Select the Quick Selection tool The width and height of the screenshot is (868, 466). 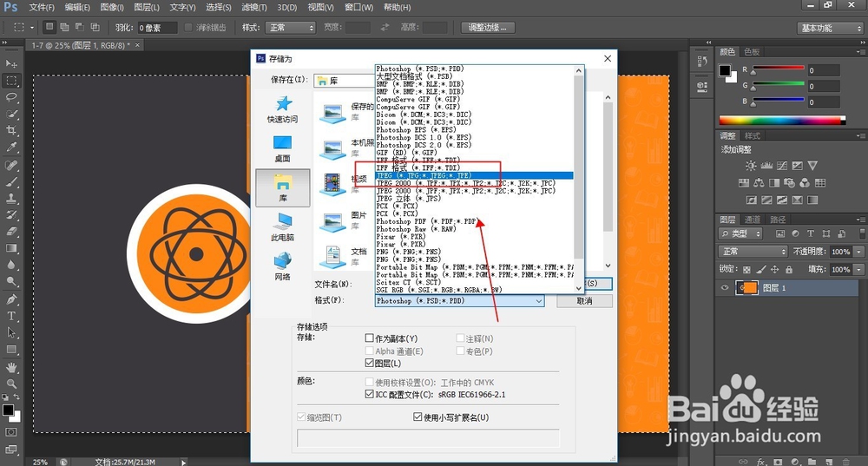(11, 114)
